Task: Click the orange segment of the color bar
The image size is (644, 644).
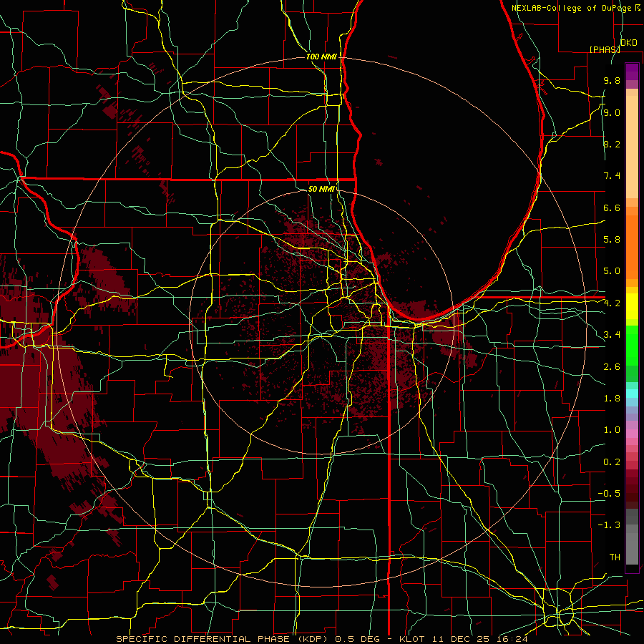Action: pyautogui.click(x=632, y=247)
